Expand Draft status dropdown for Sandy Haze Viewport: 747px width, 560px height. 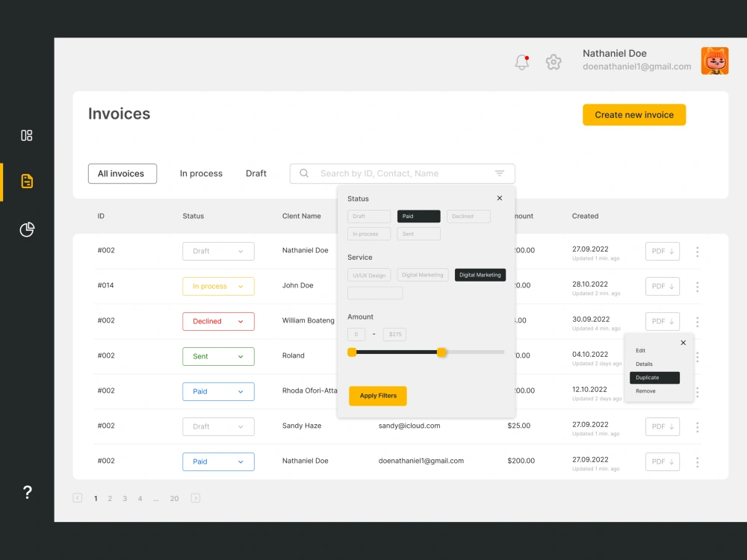(218, 426)
